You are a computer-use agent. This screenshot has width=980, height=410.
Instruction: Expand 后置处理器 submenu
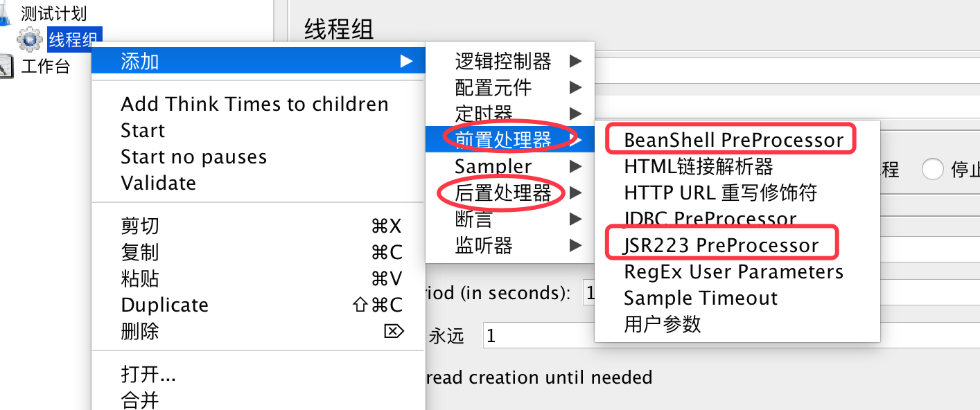509,193
